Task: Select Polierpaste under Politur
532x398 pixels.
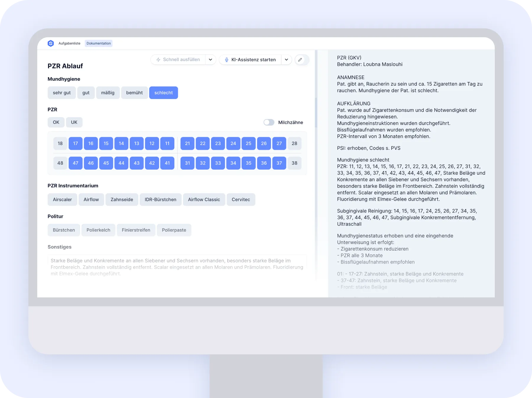Action: 174,230
